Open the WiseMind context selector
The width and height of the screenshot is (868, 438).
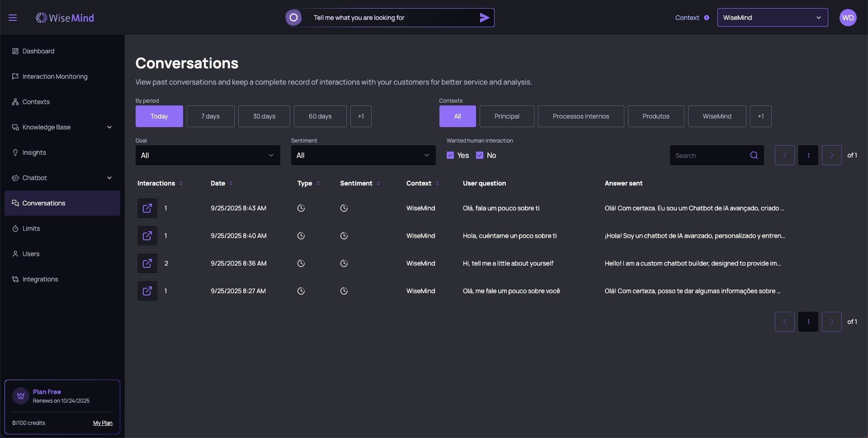(772, 18)
